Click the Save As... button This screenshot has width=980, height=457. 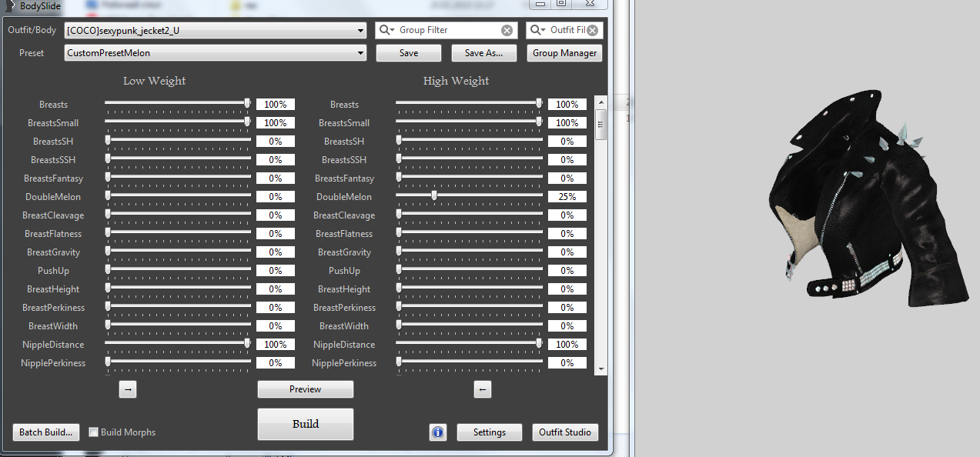[483, 53]
